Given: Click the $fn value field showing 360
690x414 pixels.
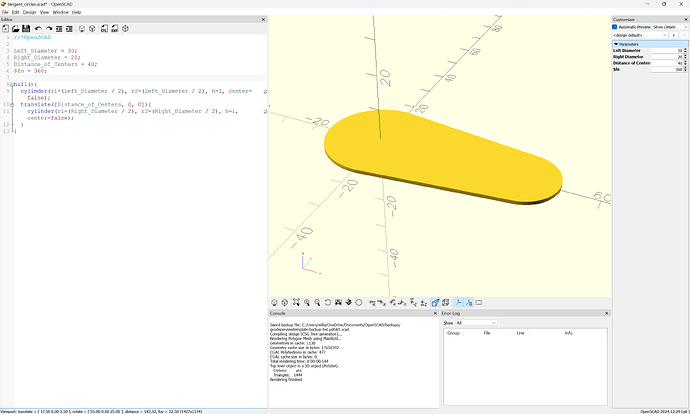Looking at the screenshot, I should click(667, 69).
